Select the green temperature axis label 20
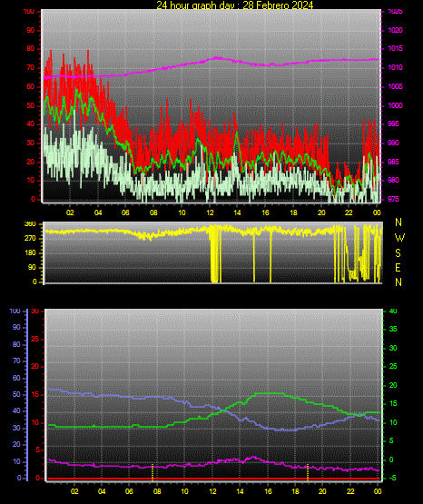423x504 pixels. pyautogui.click(x=393, y=385)
